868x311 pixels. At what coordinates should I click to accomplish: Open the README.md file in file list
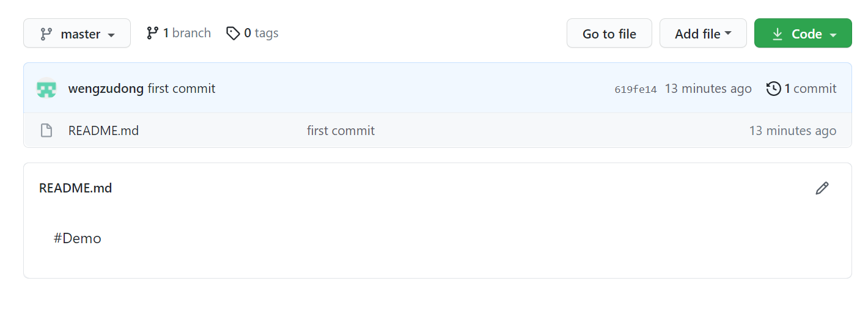point(103,130)
